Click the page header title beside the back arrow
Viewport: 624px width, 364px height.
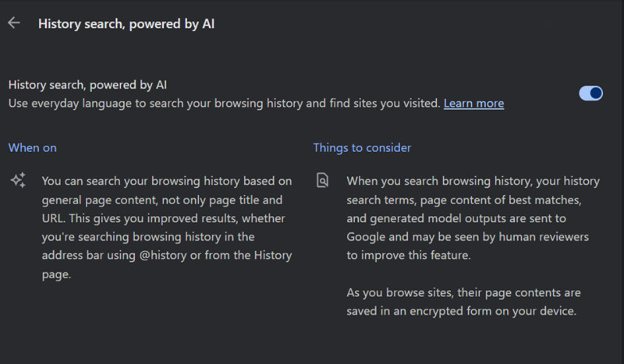(126, 23)
